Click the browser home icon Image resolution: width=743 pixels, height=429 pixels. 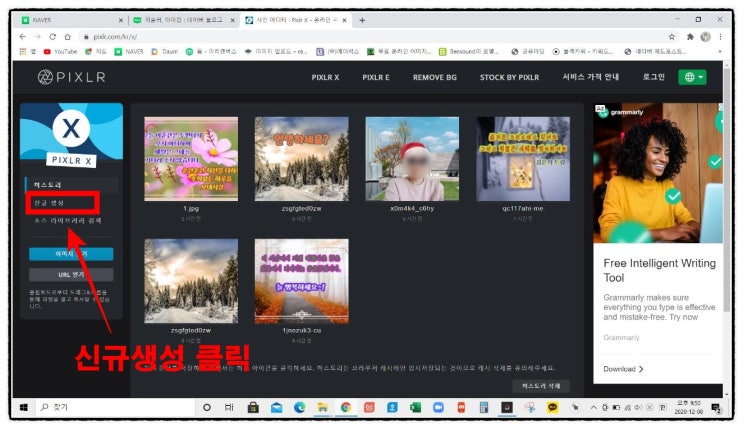coord(67,37)
